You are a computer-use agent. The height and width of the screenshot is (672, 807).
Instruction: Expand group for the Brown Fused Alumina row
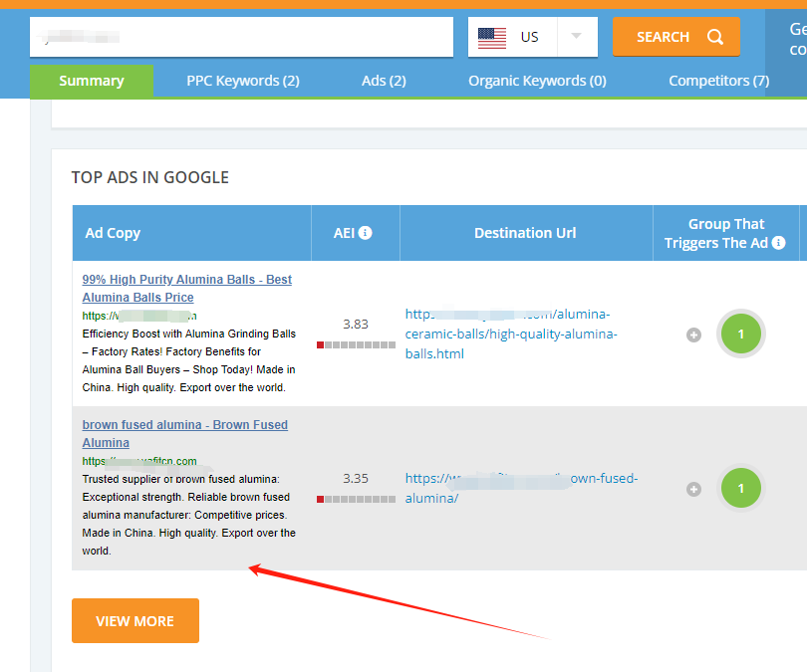click(x=693, y=489)
